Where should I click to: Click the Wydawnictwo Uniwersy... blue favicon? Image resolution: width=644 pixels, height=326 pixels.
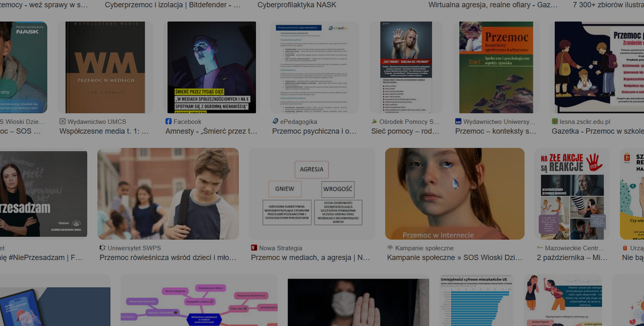coord(458,121)
